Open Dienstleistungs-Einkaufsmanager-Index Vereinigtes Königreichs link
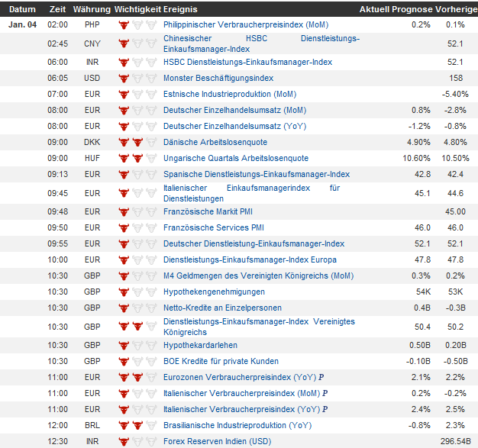This screenshot has width=478, height=448. click(x=259, y=327)
